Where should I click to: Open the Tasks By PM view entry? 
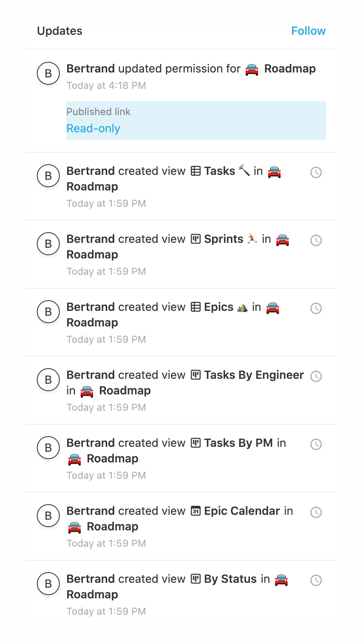point(238,443)
